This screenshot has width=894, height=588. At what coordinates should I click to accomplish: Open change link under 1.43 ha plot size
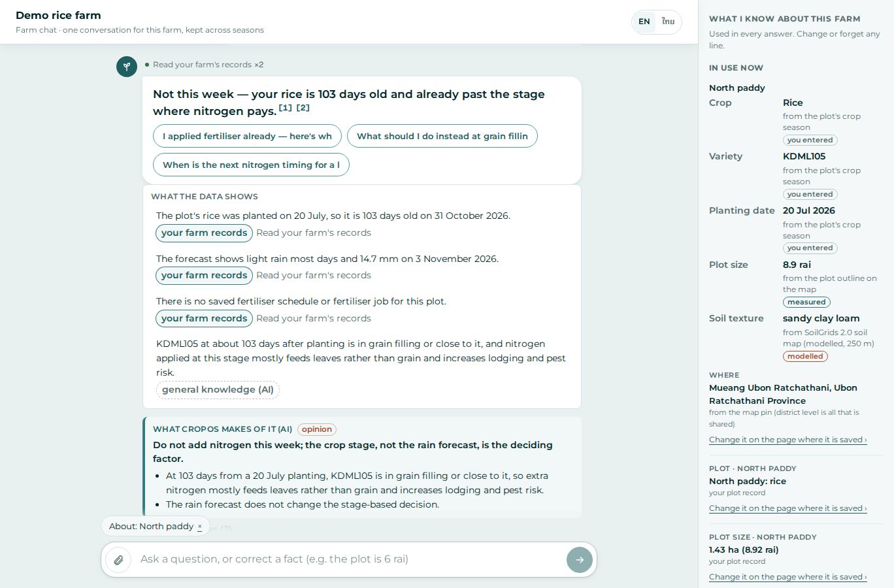point(788,577)
